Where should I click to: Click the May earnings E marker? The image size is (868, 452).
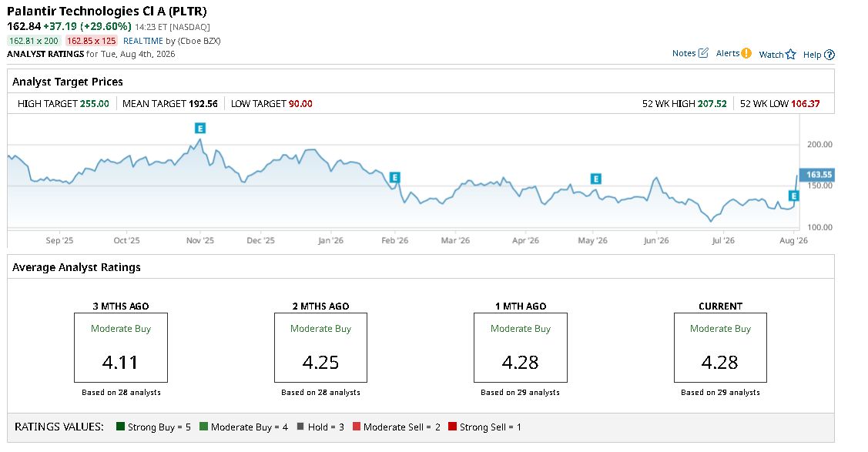click(x=595, y=179)
